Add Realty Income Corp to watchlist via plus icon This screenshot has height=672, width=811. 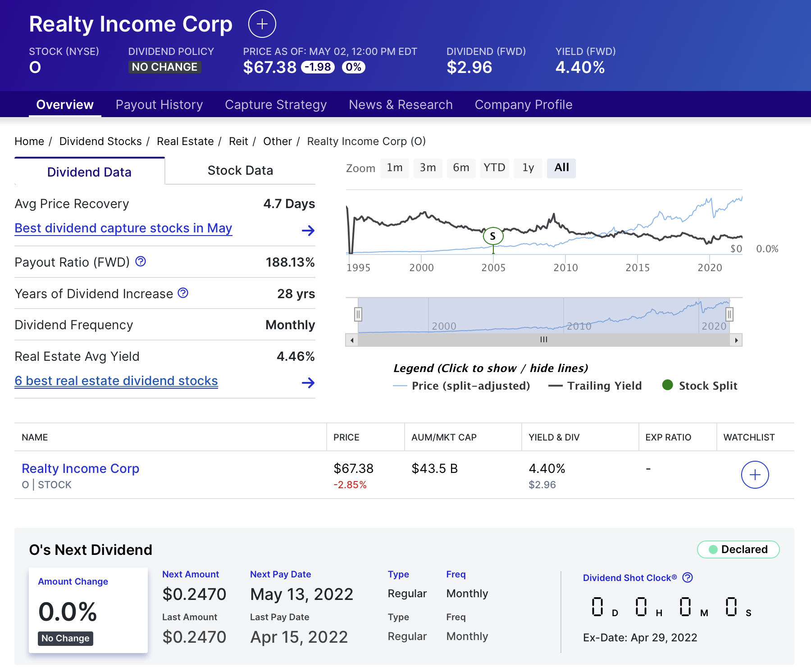click(755, 474)
